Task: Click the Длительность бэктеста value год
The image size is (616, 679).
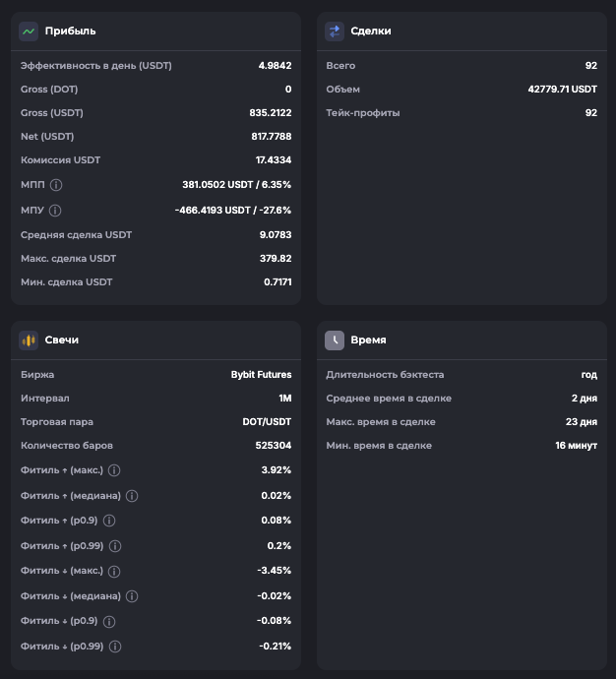Action: [588, 375]
